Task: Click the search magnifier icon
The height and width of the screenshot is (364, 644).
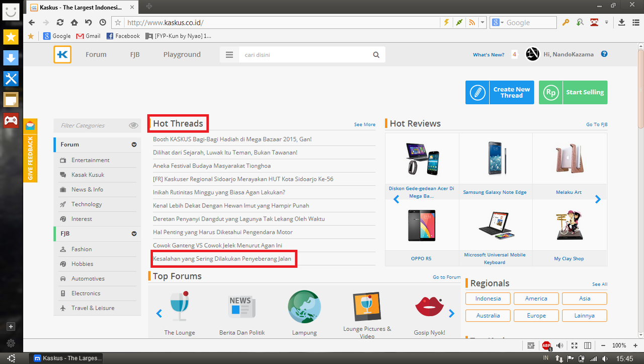Action: tap(376, 55)
